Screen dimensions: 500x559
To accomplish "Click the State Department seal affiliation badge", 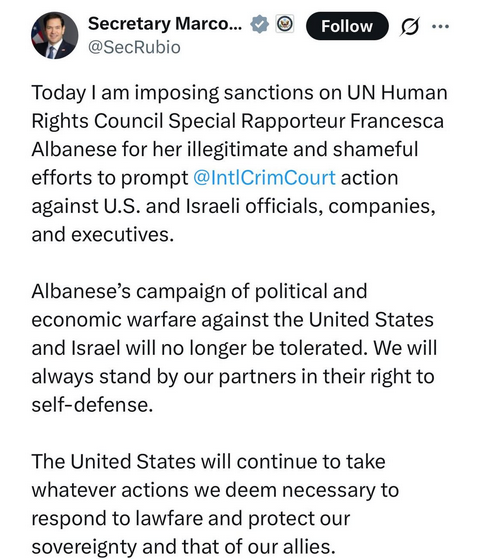I will (x=285, y=24).
